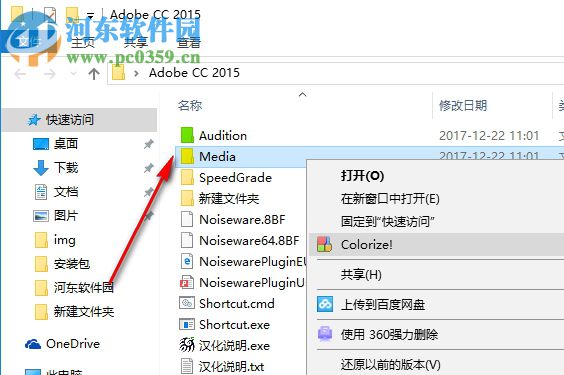
Task: Open recent locations dropdown arrow
Action: click(x=73, y=74)
